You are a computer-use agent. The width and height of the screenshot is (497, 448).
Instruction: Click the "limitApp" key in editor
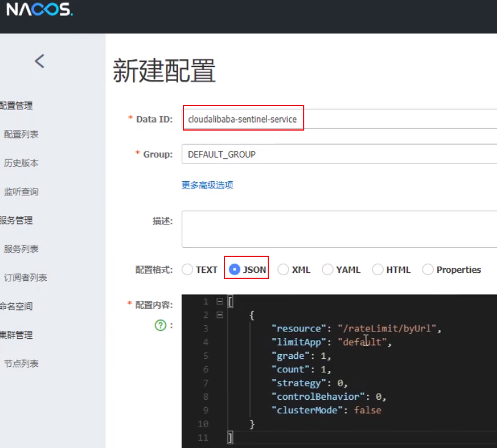tap(299, 342)
